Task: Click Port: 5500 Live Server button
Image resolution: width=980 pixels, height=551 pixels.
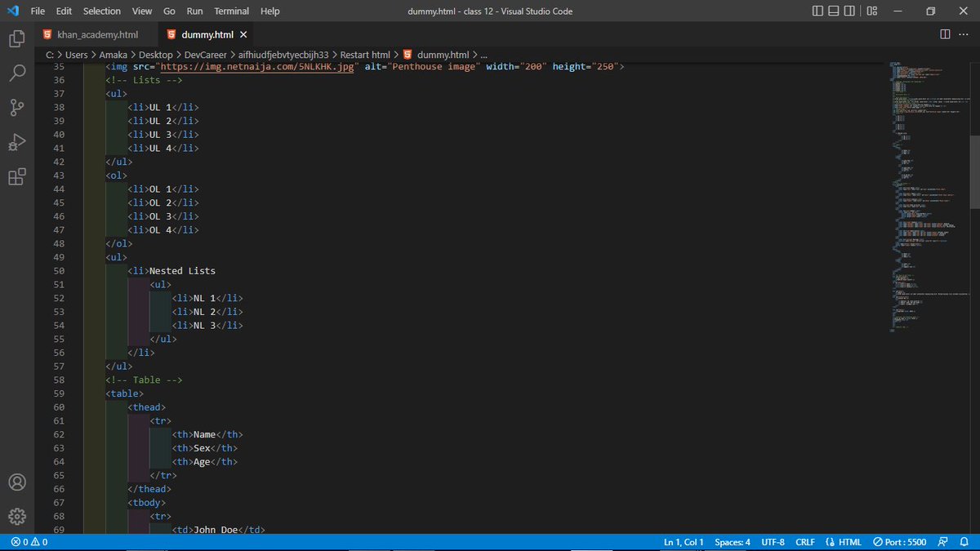Action: pyautogui.click(x=900, y=542)
